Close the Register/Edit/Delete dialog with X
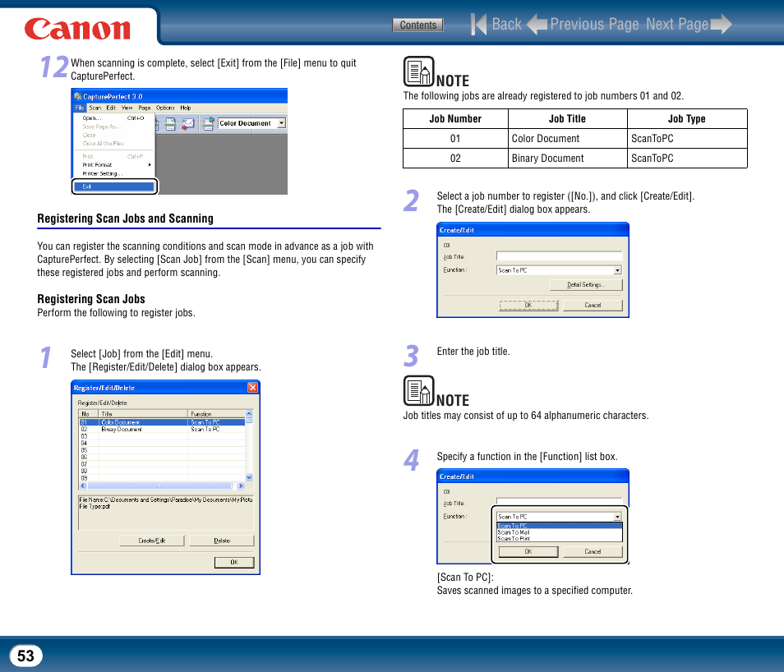The width and height of the screenshot is (784, 672). 252,388
